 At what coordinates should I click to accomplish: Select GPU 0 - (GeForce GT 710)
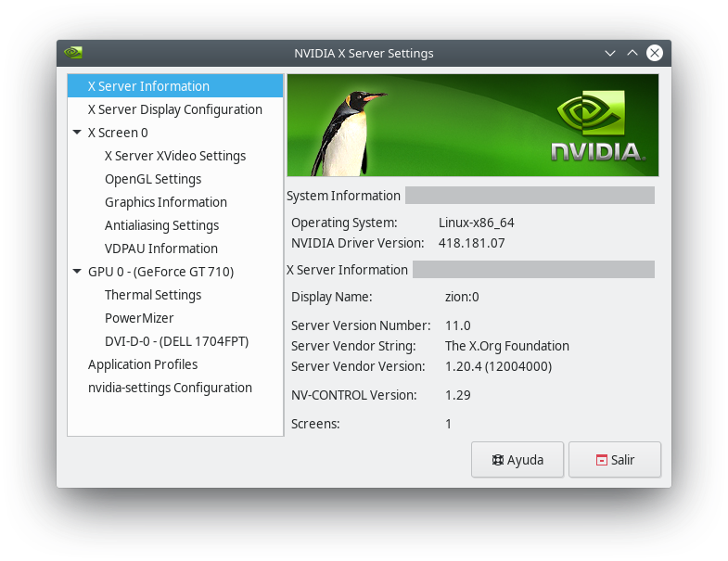(175, 272)
